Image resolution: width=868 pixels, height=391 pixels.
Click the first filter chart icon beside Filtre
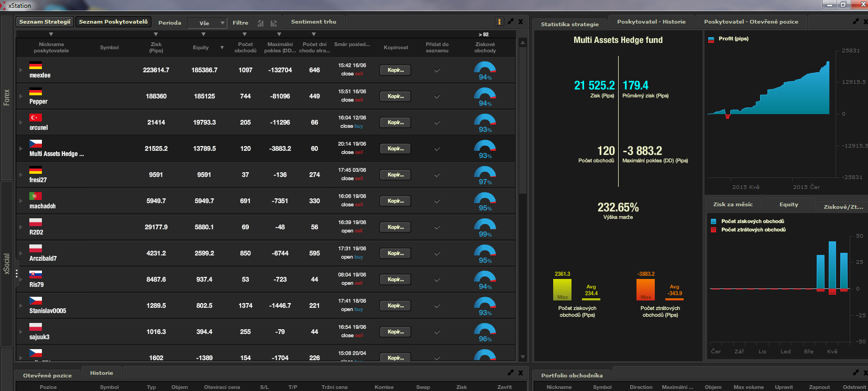[260, 23]
